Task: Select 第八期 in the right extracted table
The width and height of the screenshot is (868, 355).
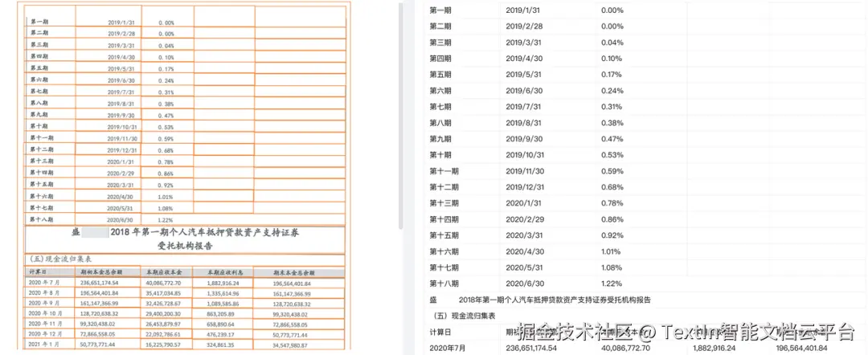Action: [x=440, y=123]
